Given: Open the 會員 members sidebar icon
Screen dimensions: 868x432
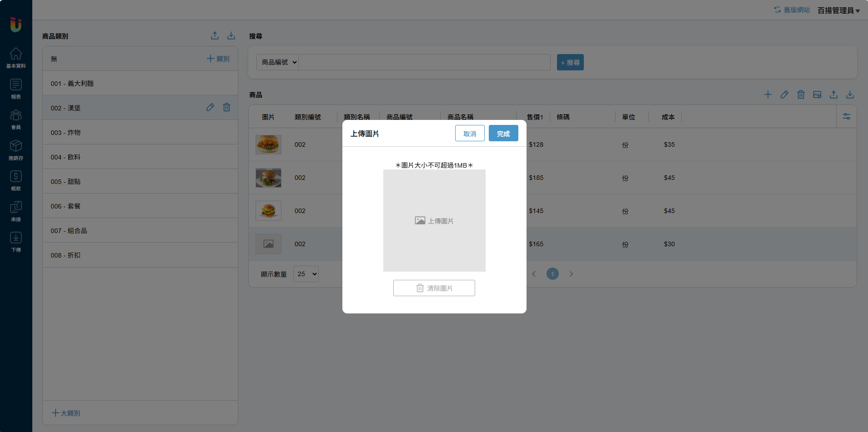Looking at the screenshot, I should click(x=16, y=119).
